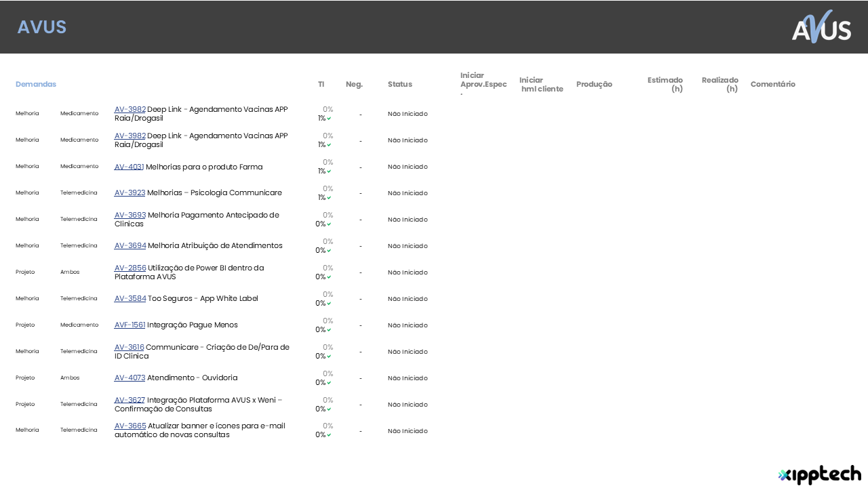868x488 pixels.
Task: Click Projeto label in AVF-1561 row
Action: pyautogui.click(x=25, y=325)
